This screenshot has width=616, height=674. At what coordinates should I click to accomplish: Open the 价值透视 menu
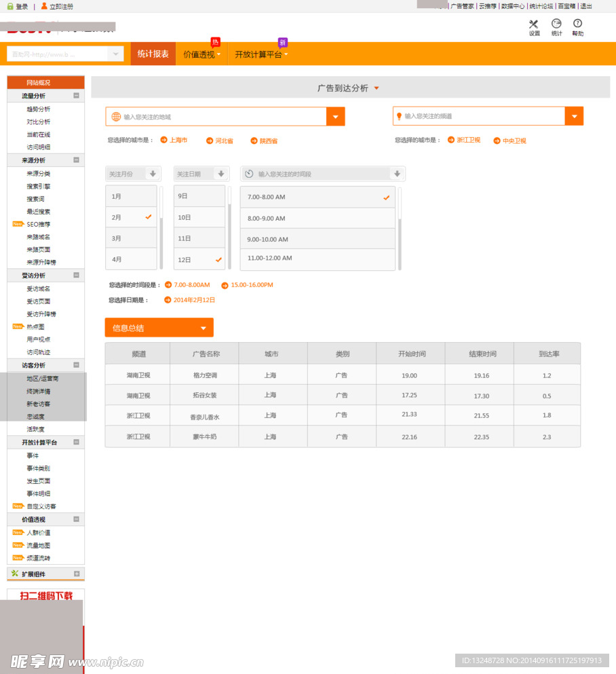point(202,54)
